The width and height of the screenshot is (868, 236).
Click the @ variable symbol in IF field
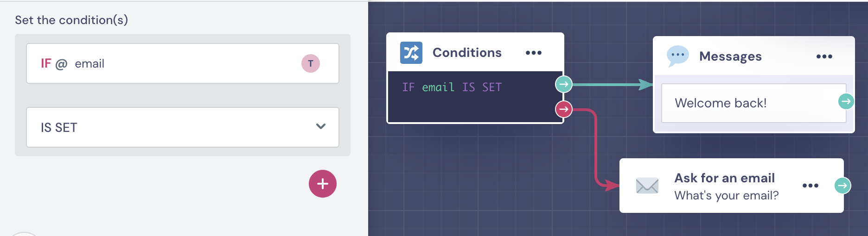point(61,64)
